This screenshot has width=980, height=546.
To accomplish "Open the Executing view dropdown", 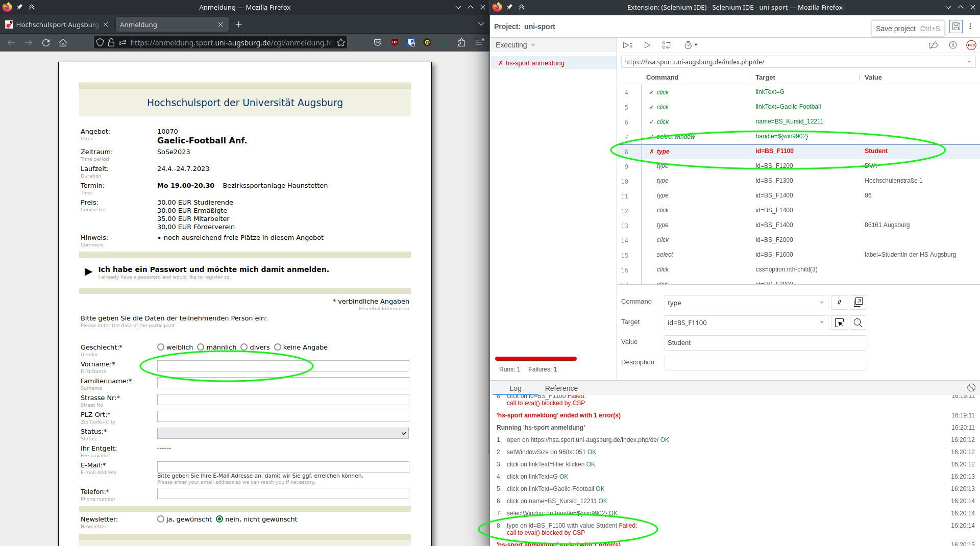I will pos(516,45).
